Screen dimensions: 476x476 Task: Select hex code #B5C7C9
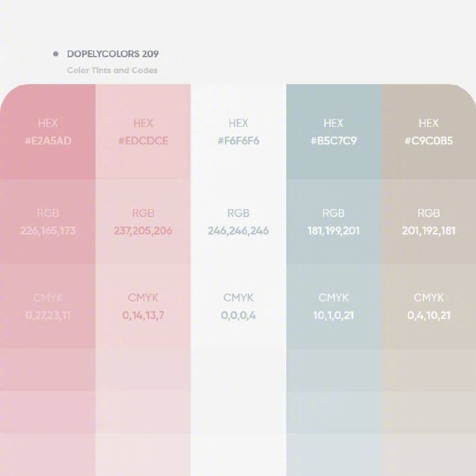point(333,141)
